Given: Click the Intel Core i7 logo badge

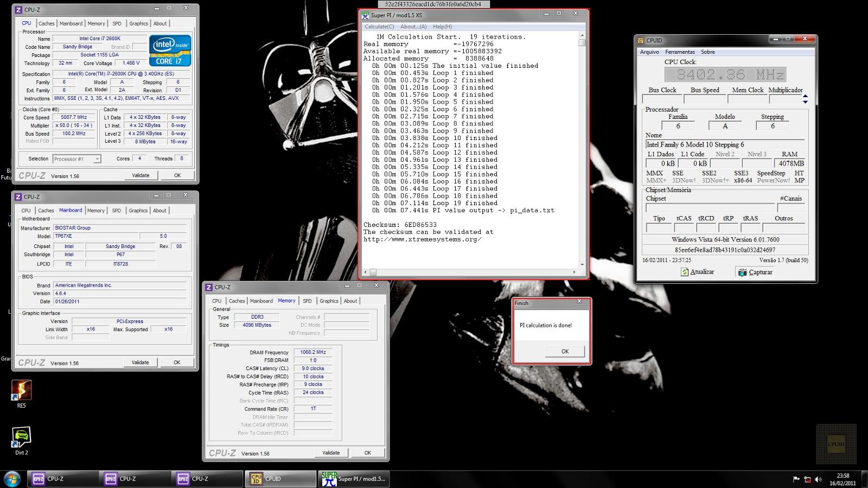Looking at the screenshot, I should point(170,52).
